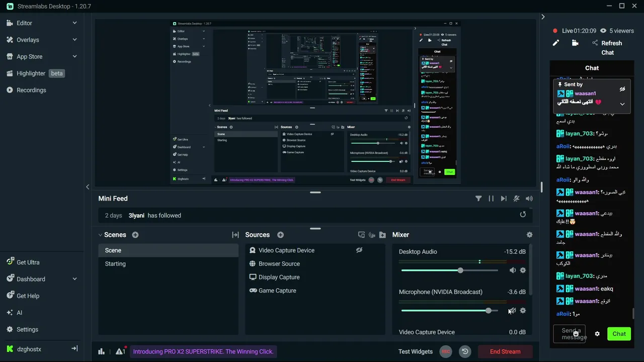Unmute Microphone (NVIDIA Broadcast)
The height and width of the screenshot is (362, 644).
[x=512, y=311]
